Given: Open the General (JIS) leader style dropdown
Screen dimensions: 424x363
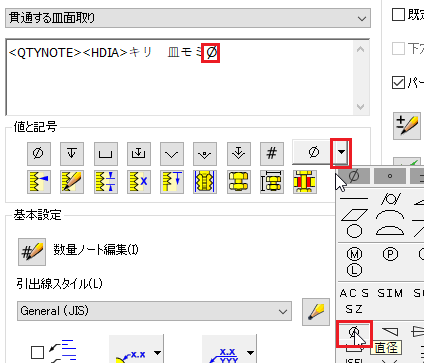Looking at the screenshot, I should (x=283, y=311).
